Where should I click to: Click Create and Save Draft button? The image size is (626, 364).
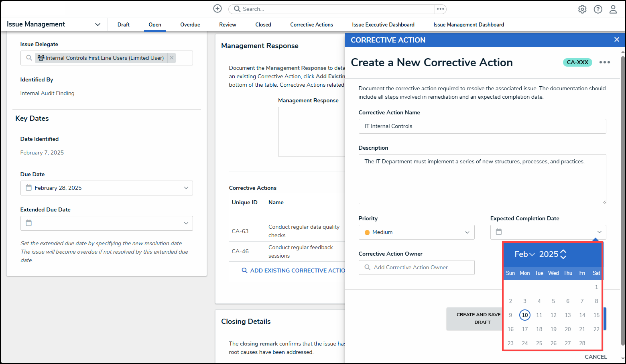(478, 319)
